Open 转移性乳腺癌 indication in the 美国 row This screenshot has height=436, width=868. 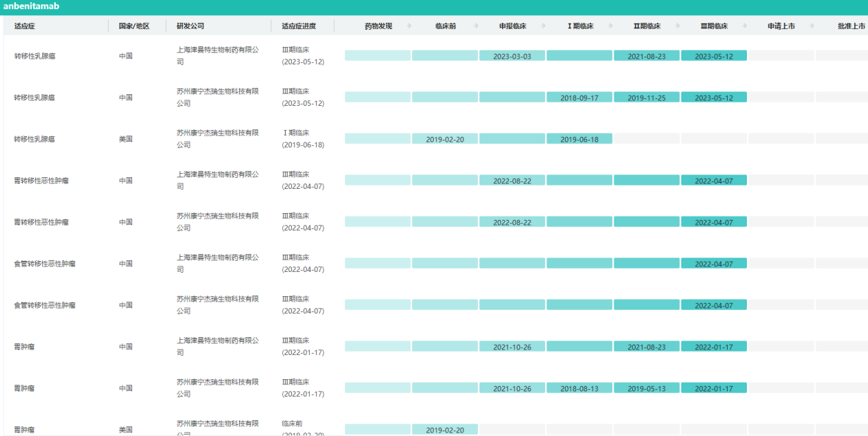[x=35, y=139]
